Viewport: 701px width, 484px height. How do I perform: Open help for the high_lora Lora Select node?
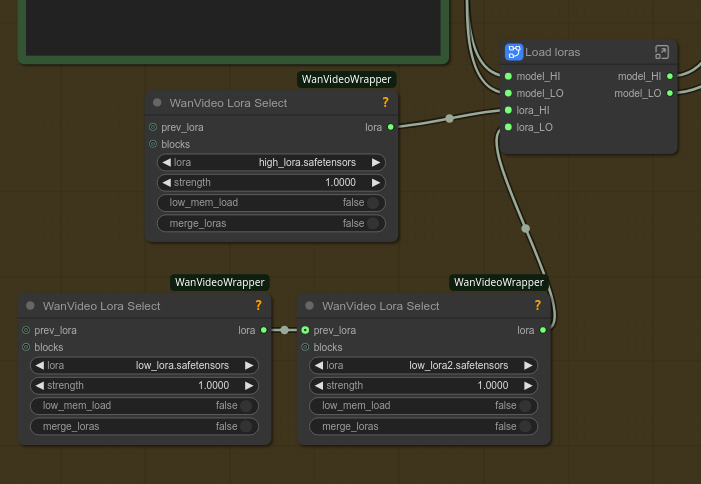385,103
